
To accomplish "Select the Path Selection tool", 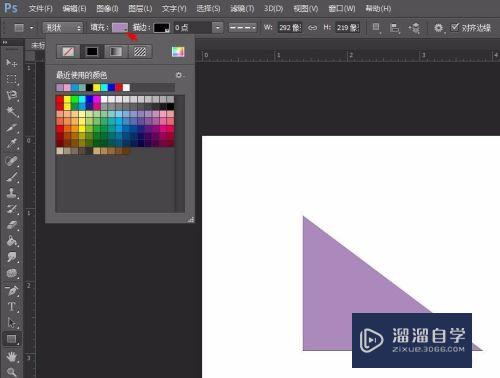I will coord(11,323).
